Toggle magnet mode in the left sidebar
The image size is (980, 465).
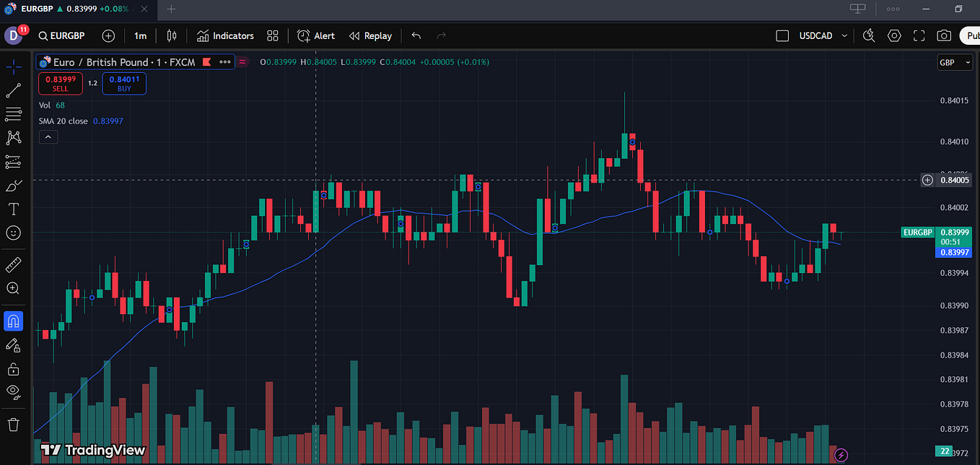(x=14, y=321)
